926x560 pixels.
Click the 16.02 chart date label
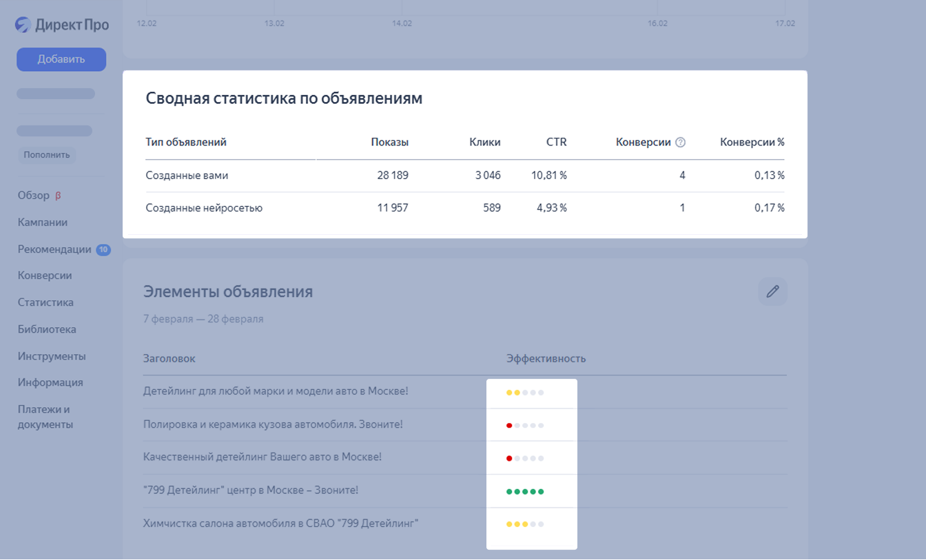pyautogui.click(x=658, y=23)
